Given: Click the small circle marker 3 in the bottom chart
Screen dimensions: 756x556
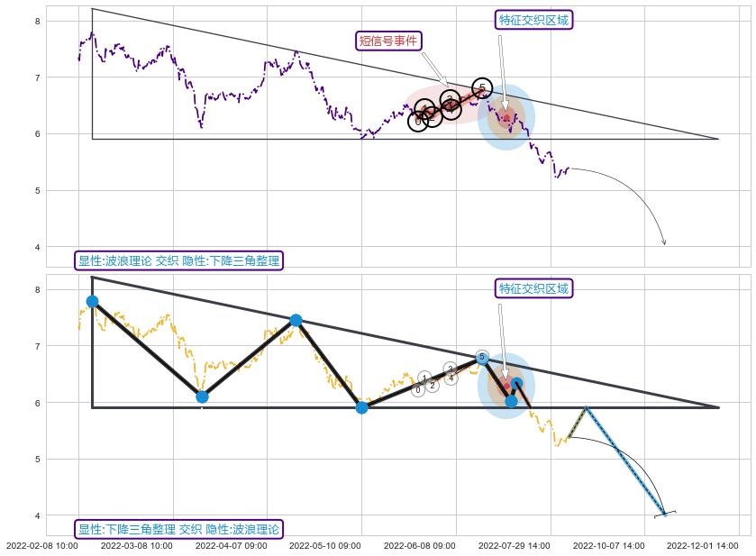Looking at the screenshot, I should pyautogui.click(x=451, y=369).
